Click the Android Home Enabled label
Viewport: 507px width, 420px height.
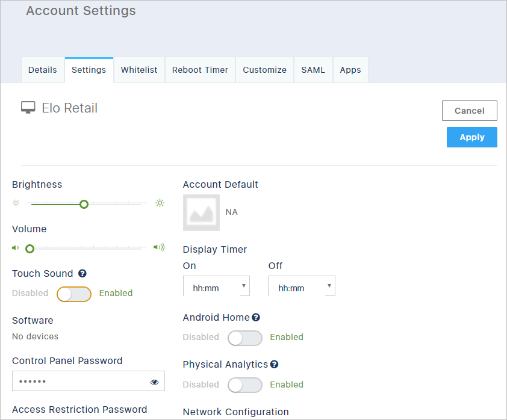287,337
